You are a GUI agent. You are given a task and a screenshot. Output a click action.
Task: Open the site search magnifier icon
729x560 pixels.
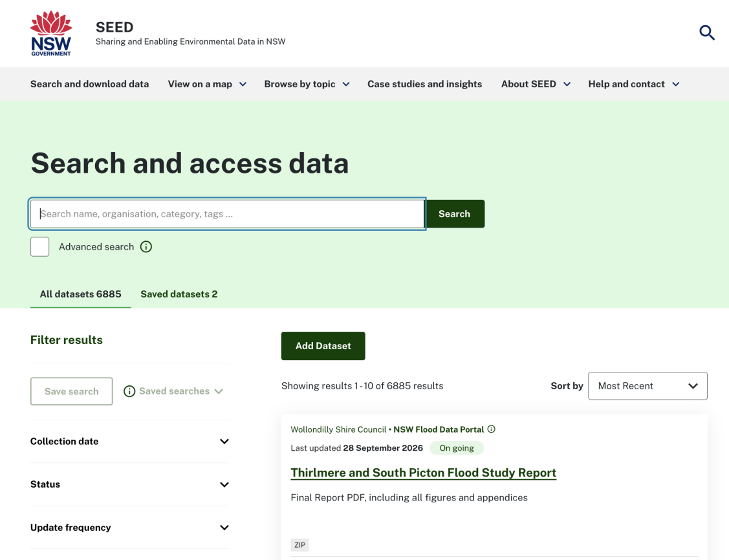(x=706, y=32)
